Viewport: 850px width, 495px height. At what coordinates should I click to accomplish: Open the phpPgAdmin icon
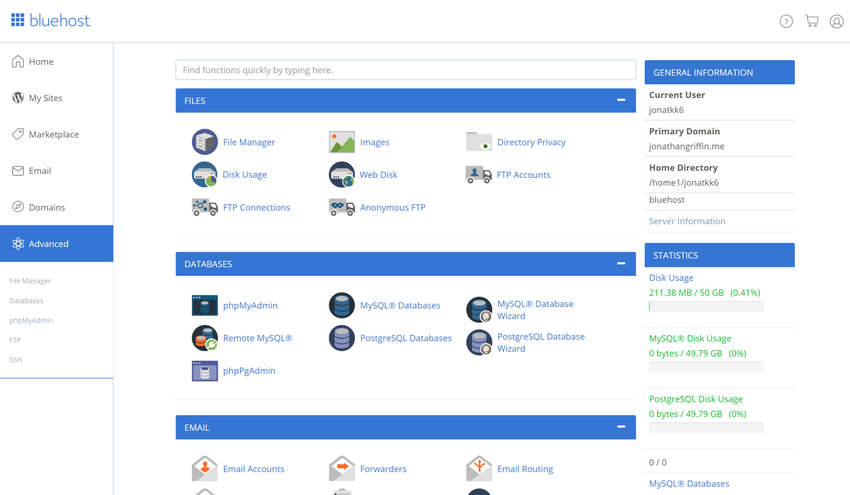tap(204, 371)
